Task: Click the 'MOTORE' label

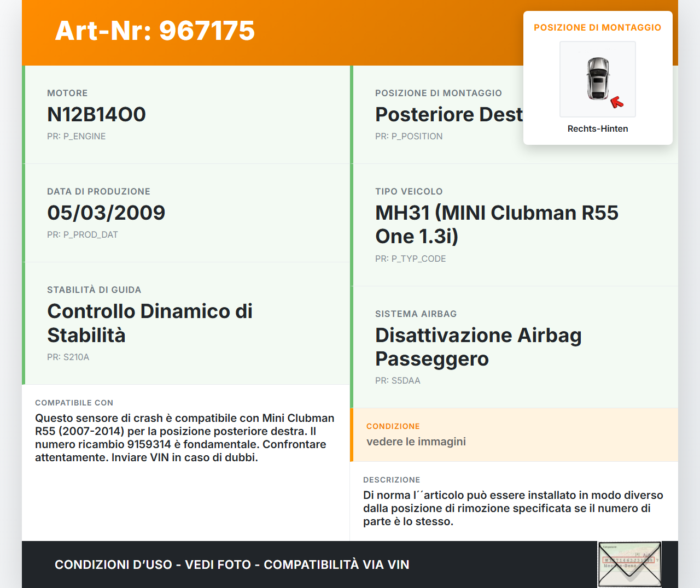Action: point(67,93)
